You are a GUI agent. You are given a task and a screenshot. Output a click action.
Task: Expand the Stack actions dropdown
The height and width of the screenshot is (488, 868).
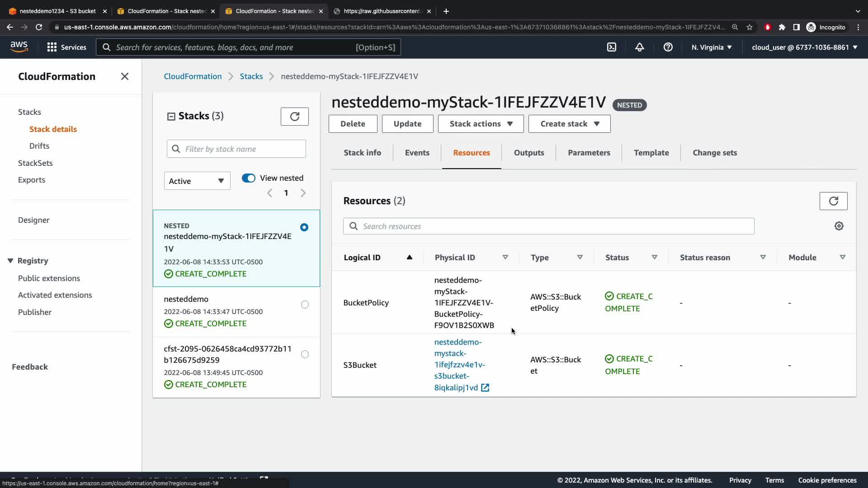point(481,124)
